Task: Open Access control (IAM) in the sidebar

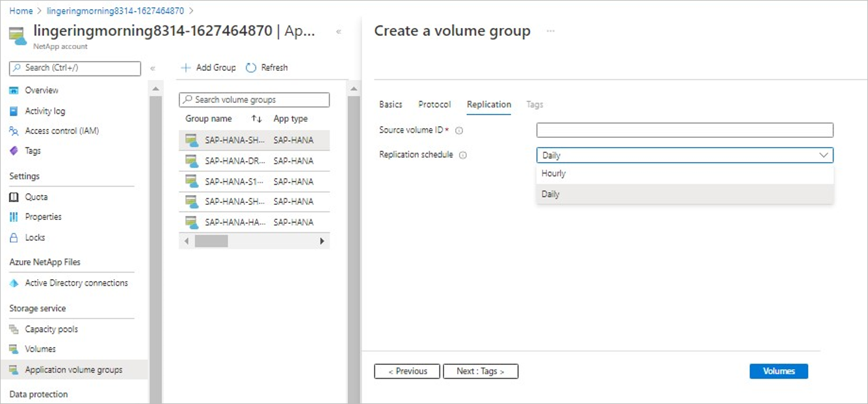Action: [x=62, y=131]
